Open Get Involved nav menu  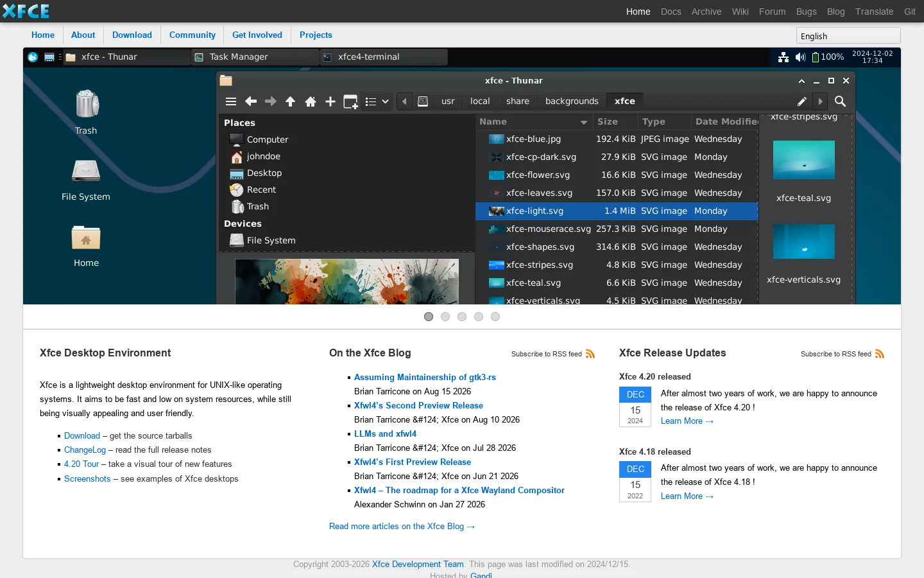point(257,35)
